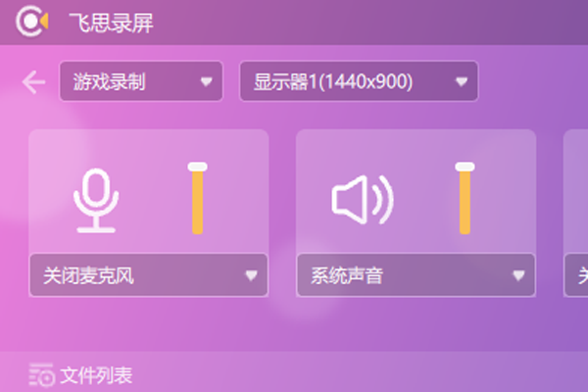This screenshot has width=588, height=392.
Task: Click the system sound volume orange bar
Action: (x=465, y=203)
